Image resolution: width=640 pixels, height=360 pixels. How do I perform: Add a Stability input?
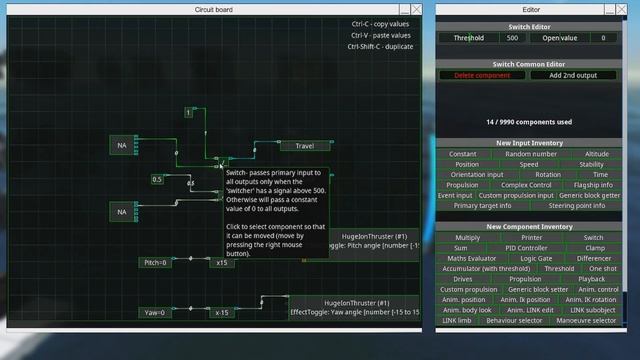[591, 164]
